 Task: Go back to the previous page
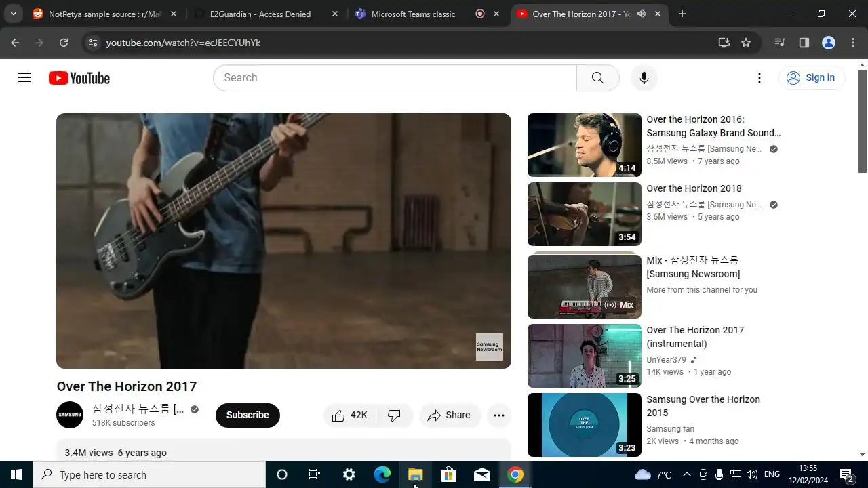(15, 43)
